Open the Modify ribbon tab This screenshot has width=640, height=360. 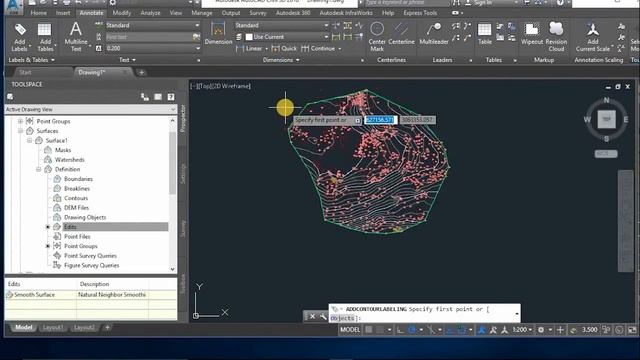coord(122,13)
